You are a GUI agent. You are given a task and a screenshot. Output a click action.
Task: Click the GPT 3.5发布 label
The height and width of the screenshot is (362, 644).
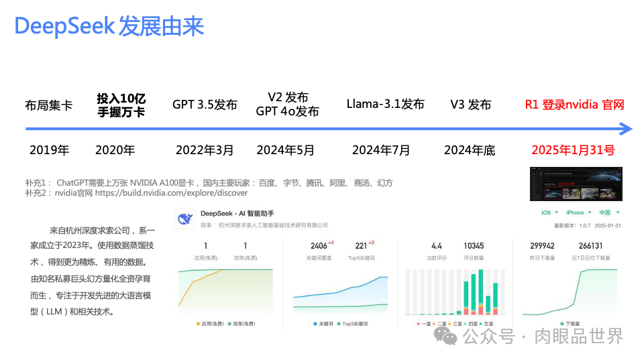205,105
